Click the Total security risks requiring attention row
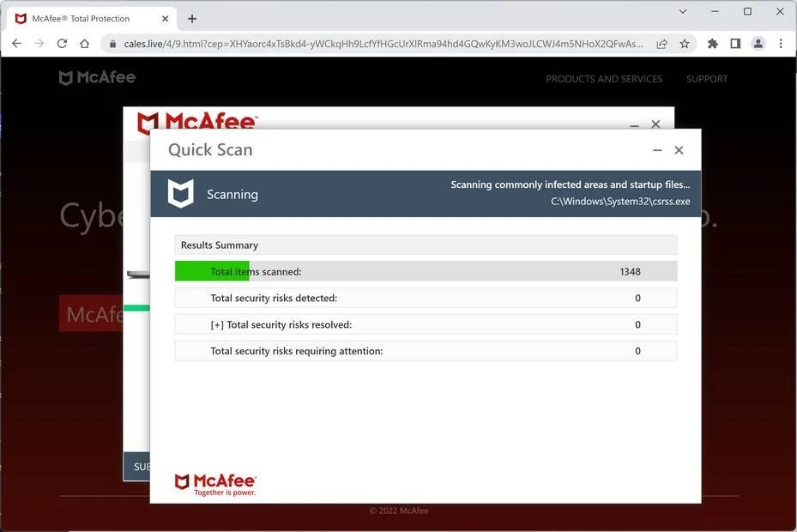Viewport: 797px width, 532px height. 426,350
